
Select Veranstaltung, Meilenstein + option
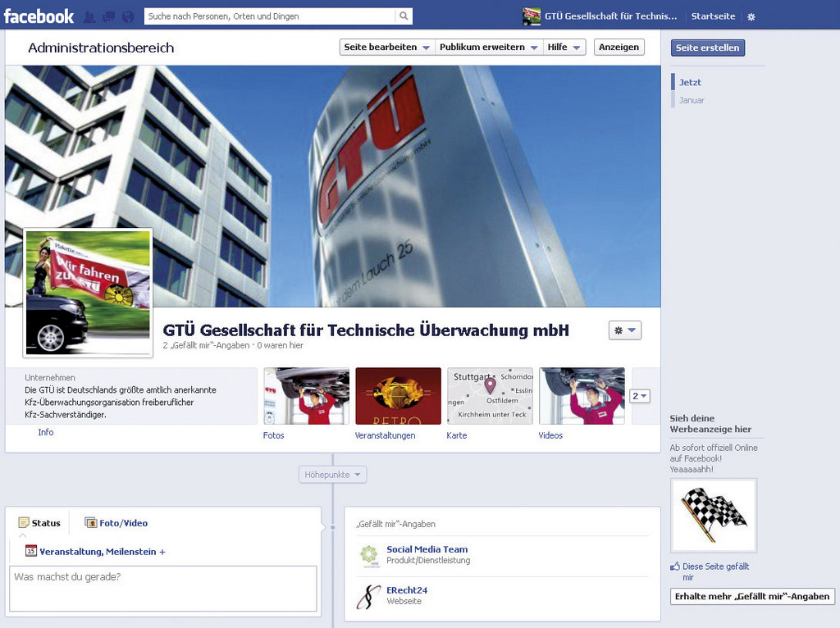(x=95, y=552)
